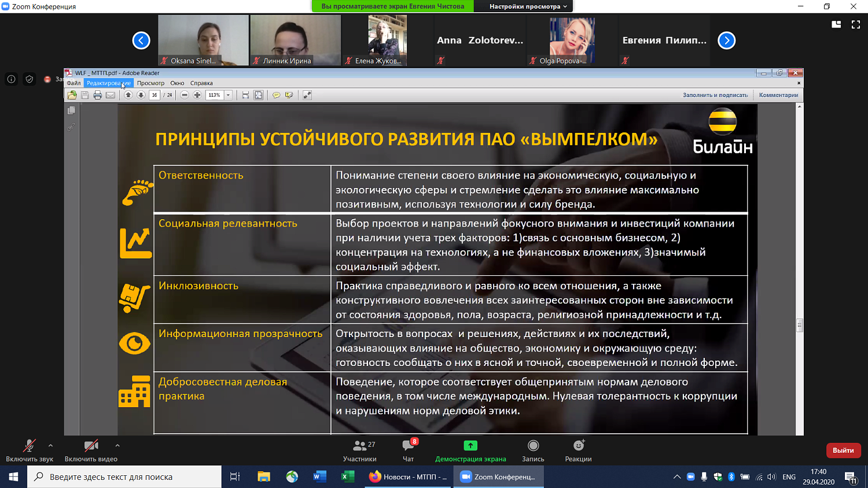Click the fit one full page icon
The height and width of the screenshot is (488, 868).
tap(258, 95)
